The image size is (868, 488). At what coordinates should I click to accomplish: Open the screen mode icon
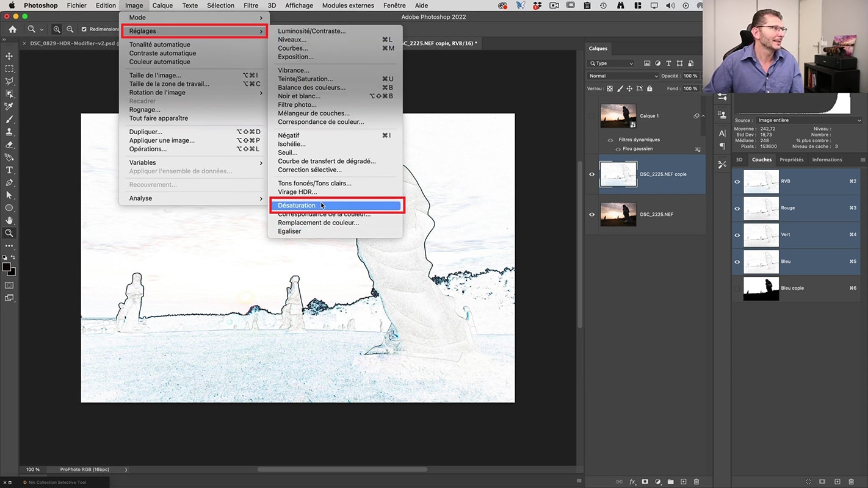tap(9, 298)
